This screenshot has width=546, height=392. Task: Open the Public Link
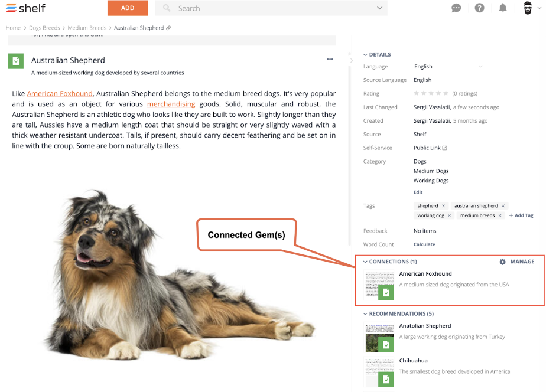pos(427,148)
